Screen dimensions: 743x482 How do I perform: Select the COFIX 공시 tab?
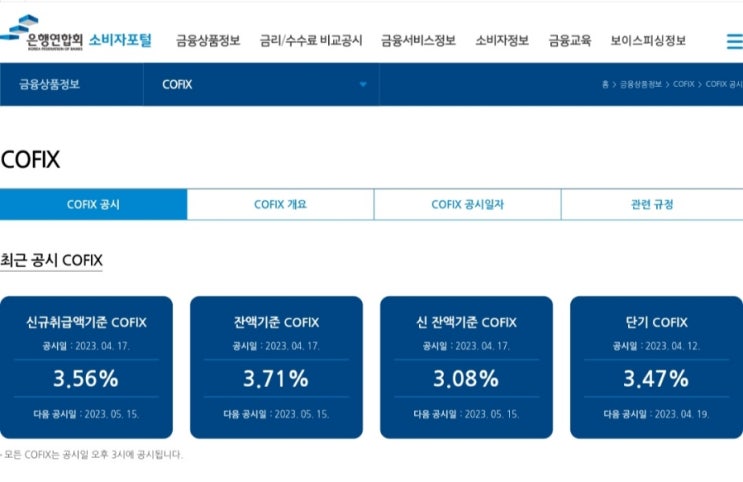click(93, 204)
